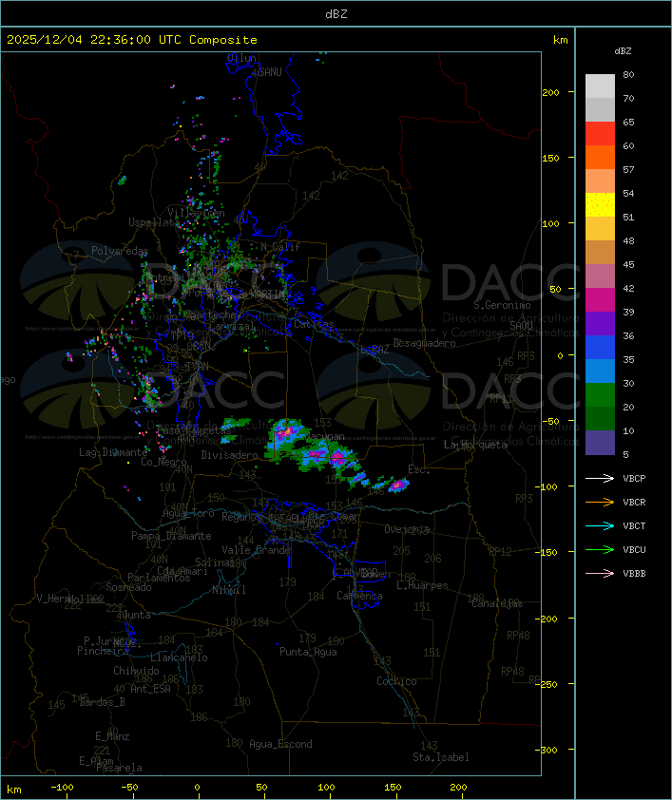This screenshot has width=672, height=800.
Task: Click the Canalejas place label
Action: [x=497, y=603]
